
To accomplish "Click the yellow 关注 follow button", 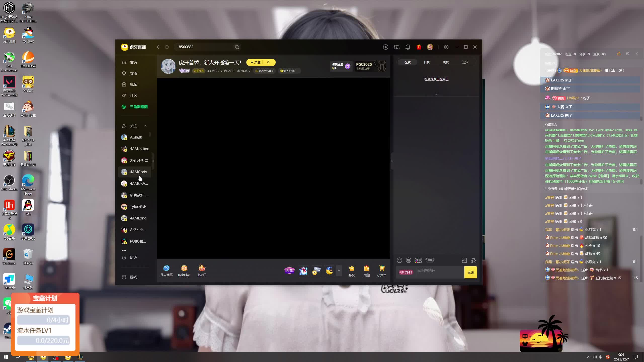I will (256, 62).
